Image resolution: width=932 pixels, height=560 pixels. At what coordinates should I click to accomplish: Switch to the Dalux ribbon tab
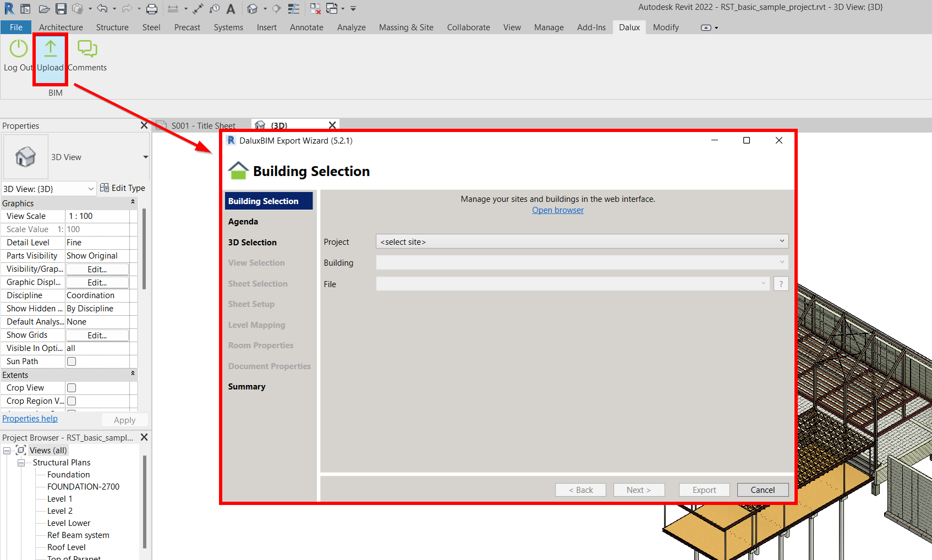pos(629,27)
